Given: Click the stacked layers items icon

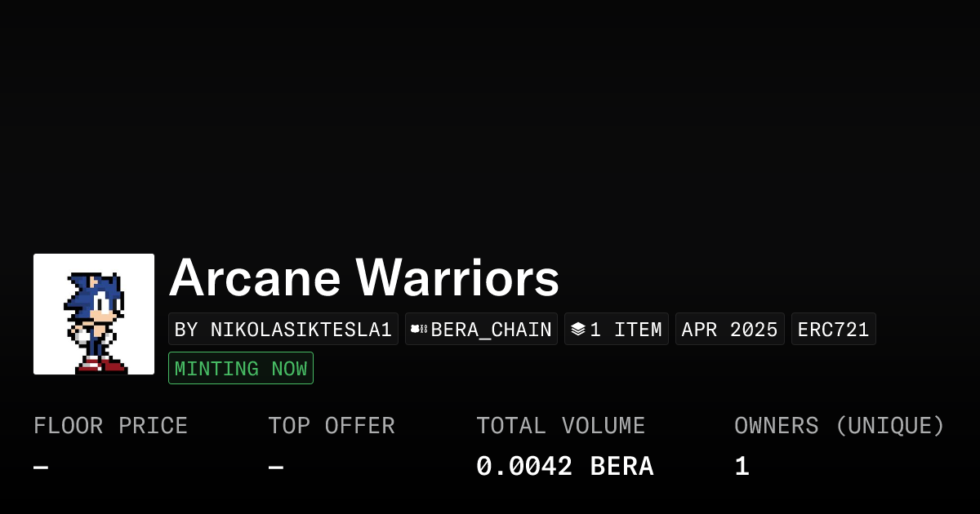Looking at the screenshot, I should (x=578, y=329).
